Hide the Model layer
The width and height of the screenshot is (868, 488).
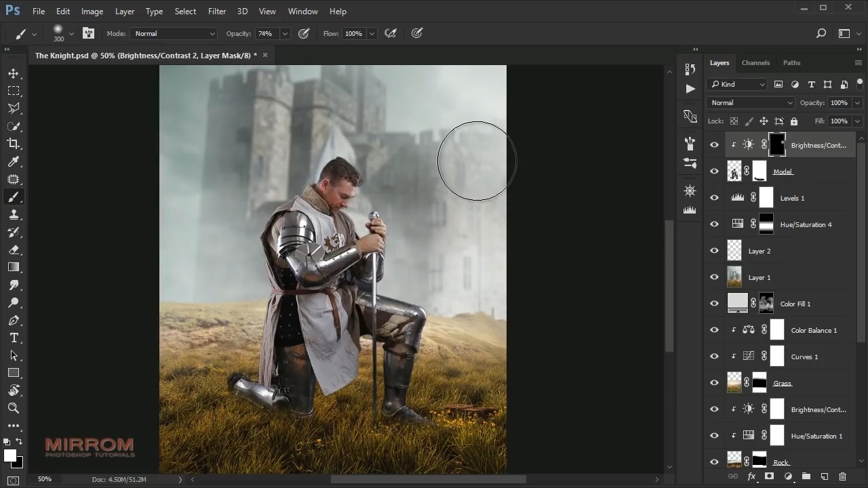point(714,171)
